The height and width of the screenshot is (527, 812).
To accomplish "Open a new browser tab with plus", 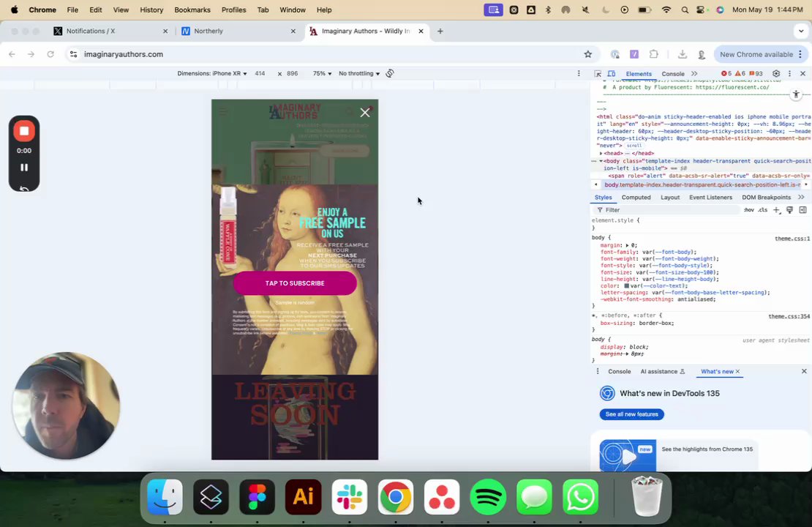I will [x=440, y=31].
